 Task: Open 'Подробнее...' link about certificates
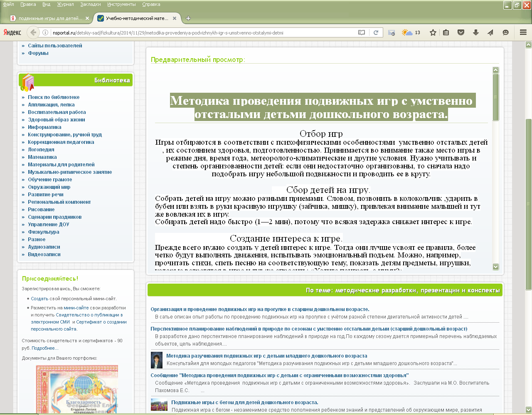(x=45, y=348)
